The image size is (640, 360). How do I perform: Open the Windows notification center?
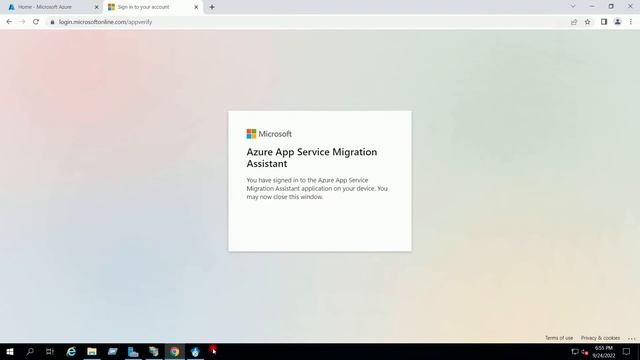coord(627,351)
